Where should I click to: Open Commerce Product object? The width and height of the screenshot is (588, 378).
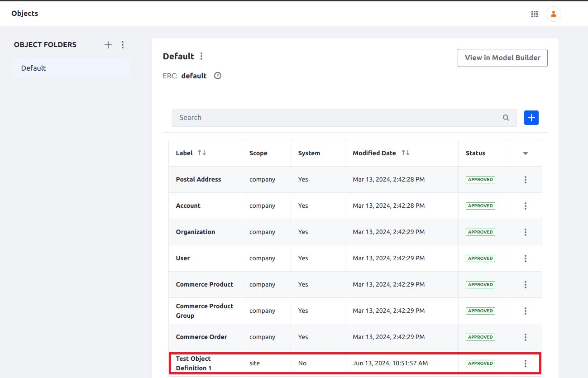pyautogui.click(x=204, y=284)
